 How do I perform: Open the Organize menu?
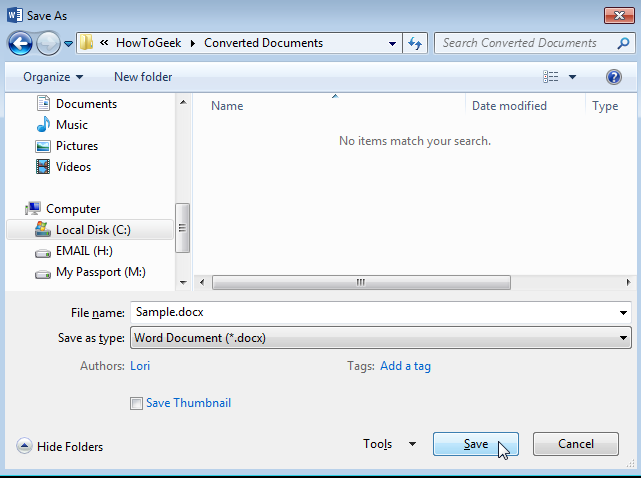(x=54, y=77)
